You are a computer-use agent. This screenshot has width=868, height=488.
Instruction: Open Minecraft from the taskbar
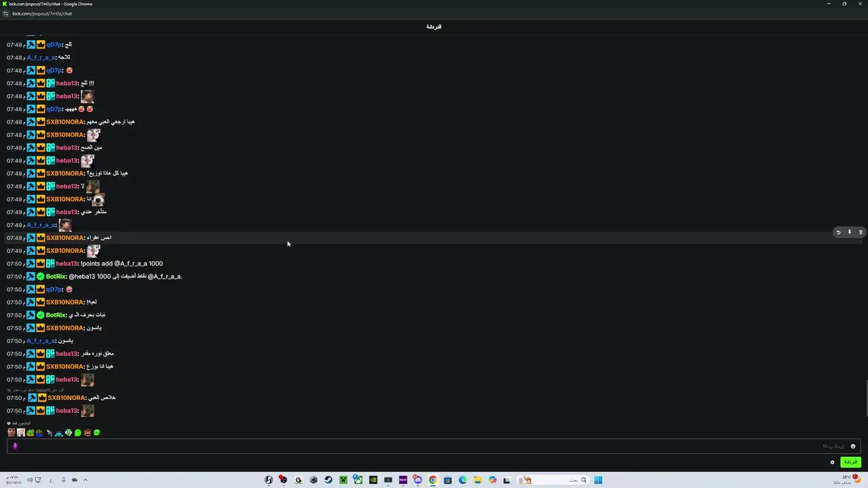point(344,480)
